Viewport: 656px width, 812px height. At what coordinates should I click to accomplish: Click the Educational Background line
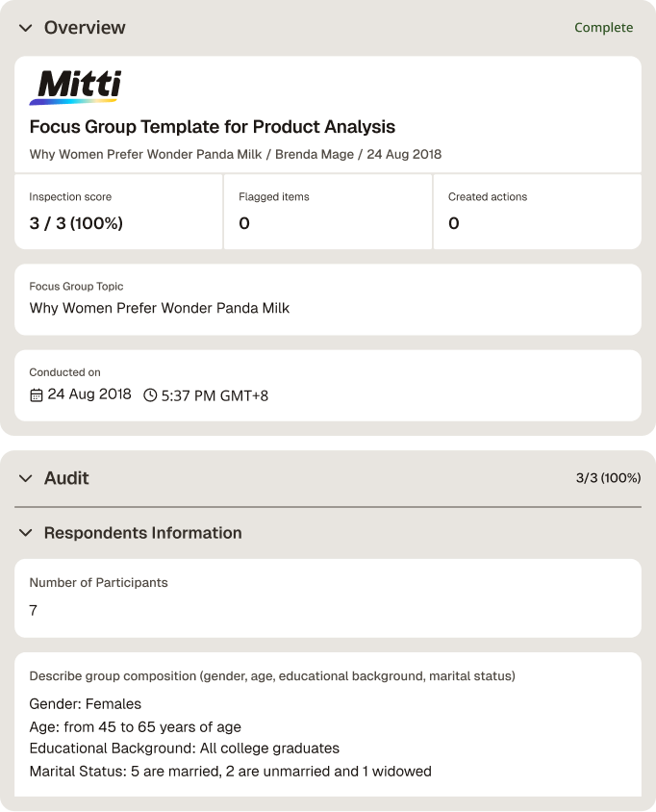tap(185, 749)
